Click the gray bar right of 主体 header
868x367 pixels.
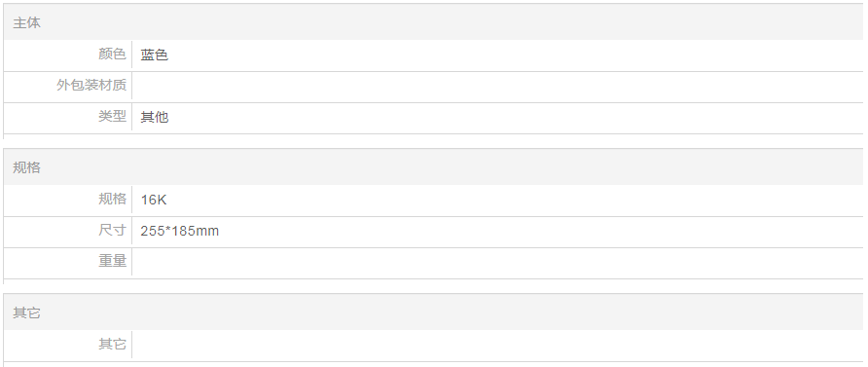(452, 23)
